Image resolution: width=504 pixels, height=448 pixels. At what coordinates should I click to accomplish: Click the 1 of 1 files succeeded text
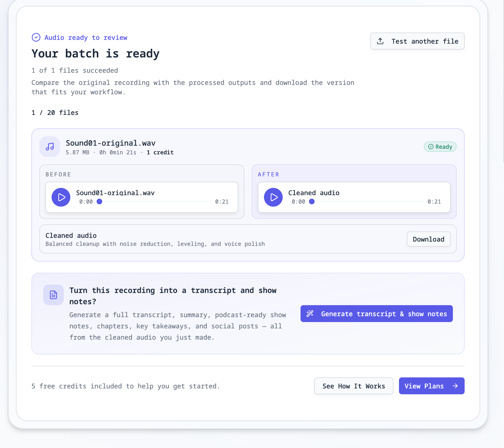coord(75,70)
